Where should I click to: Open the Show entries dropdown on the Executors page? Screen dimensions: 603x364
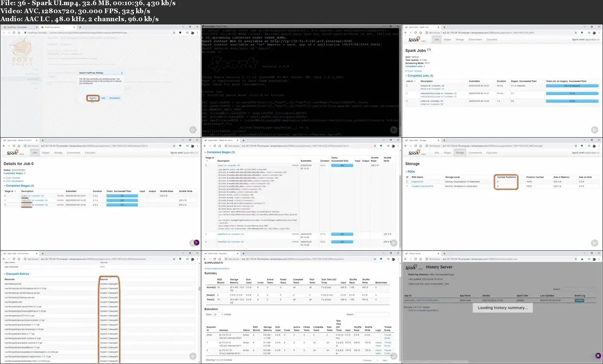[218, 314]
